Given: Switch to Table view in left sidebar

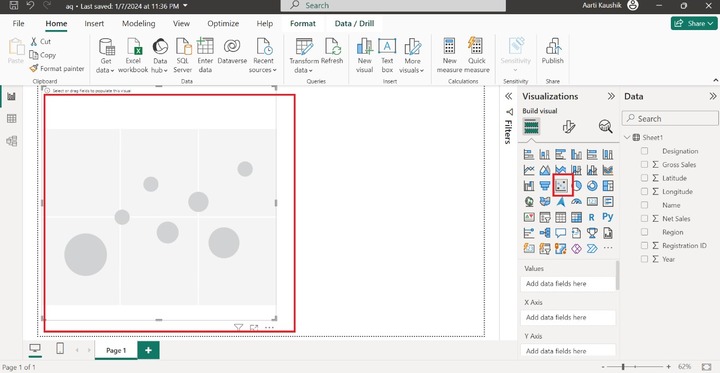Looking at the screenshot, I should coord(11,119).
